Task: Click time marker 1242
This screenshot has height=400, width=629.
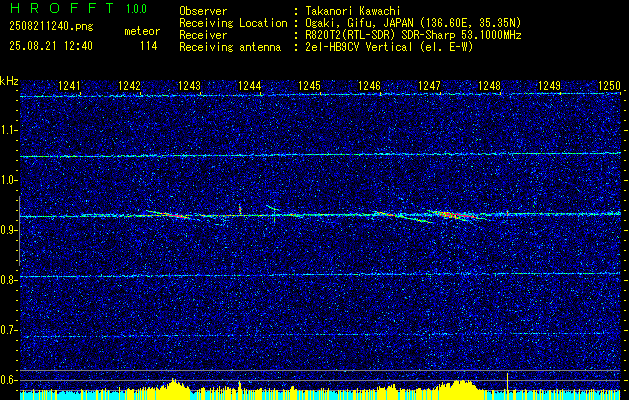Action: point(130,86)
